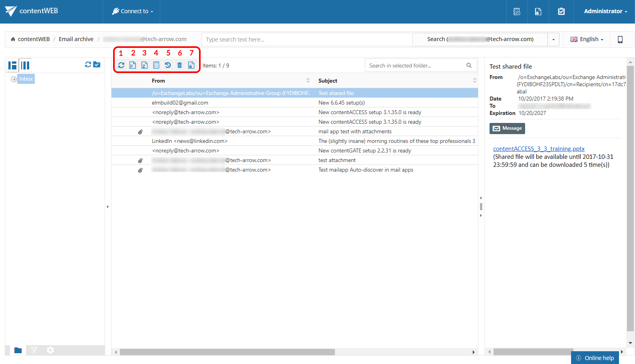Viewport: 635px width, 364px height.
Task: Open the locked file icon in the header
Action: pos(538,12)
